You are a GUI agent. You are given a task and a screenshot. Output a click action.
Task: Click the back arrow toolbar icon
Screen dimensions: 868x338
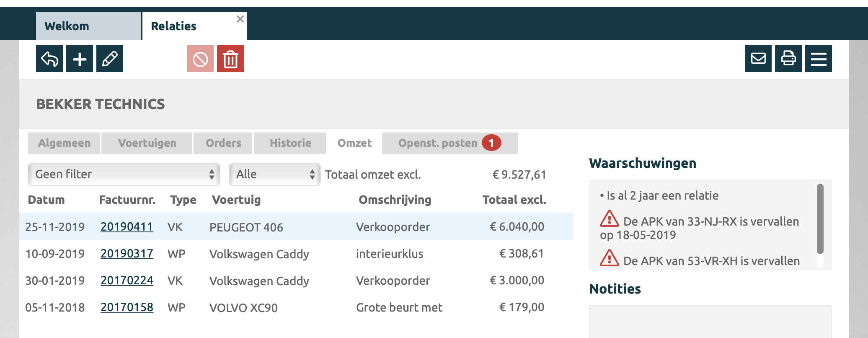(49, 59)
